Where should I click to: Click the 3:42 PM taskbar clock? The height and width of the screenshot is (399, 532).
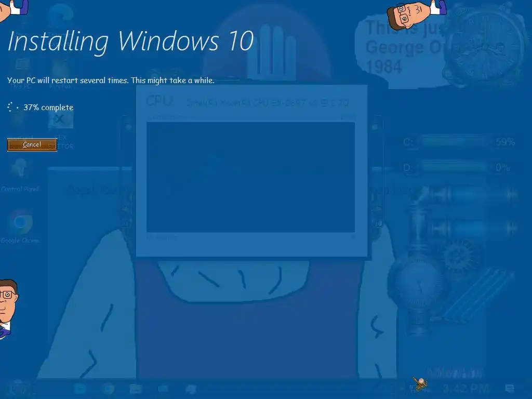tap(465, 388)
